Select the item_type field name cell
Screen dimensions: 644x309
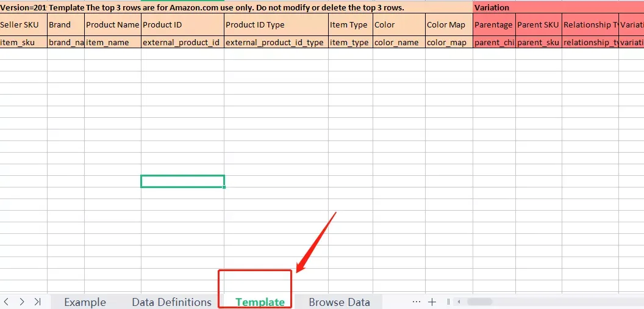[x=350, y=42]
